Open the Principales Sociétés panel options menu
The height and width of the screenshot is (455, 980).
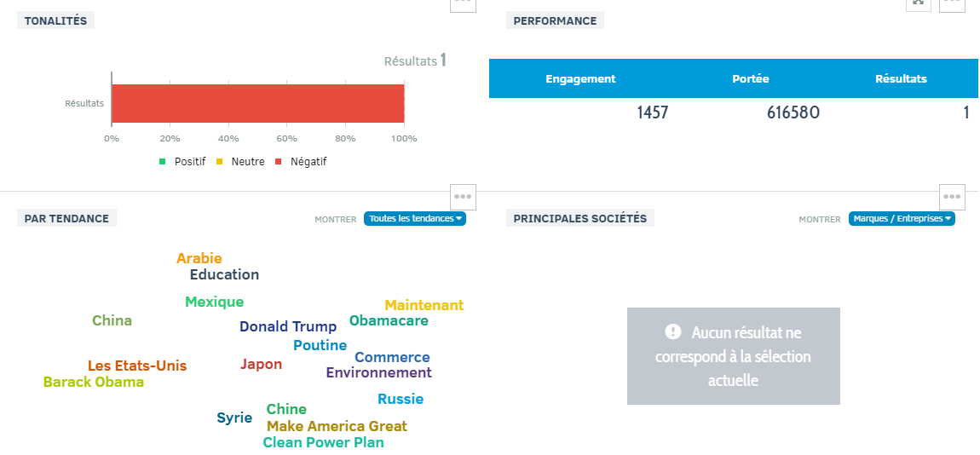click(x=952, y=196)
